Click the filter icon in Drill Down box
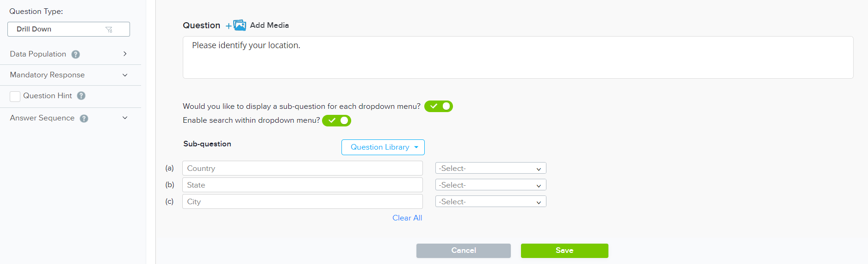 (x=109, y=29)
